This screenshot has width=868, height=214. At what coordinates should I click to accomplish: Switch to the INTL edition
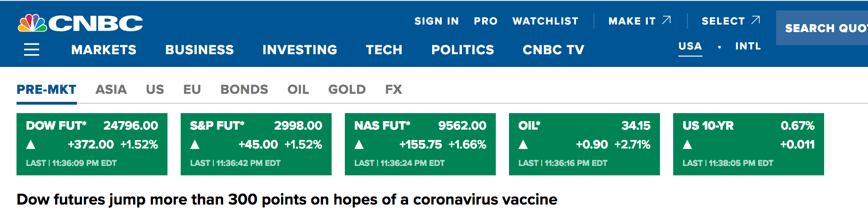(748, 46)
